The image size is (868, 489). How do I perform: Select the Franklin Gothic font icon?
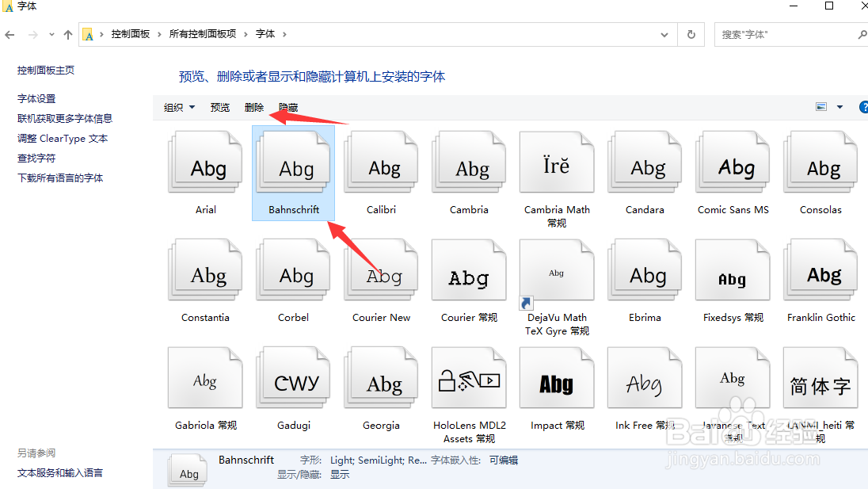[x=820, y=269]
